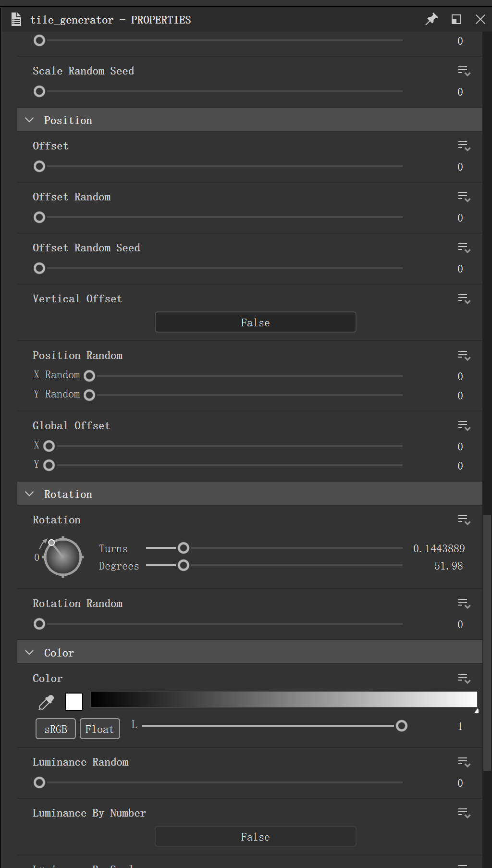Collapse the Position section
Image resolution: width=492 pixels, height=868 pixels.
(x=30, y=120)
